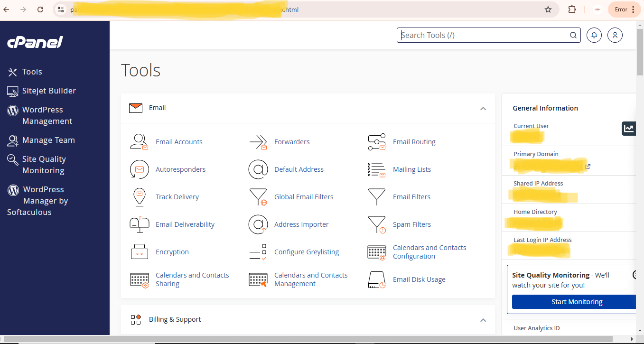The height and width of the screenshot is (344, 644).
Task: Click the Email section envelope icon
Action: 136,108
